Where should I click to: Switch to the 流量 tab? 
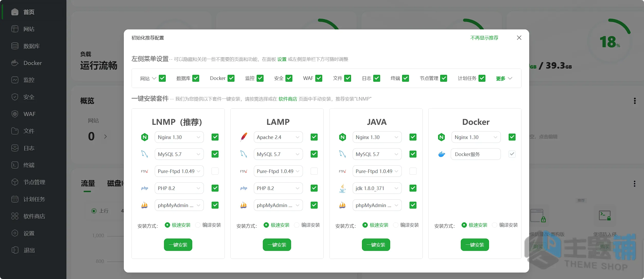88,184
